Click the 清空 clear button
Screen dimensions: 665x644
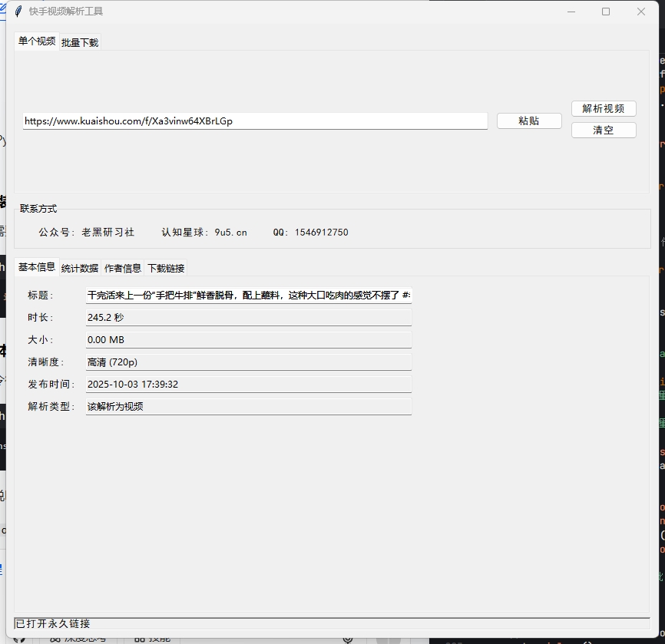604,130
